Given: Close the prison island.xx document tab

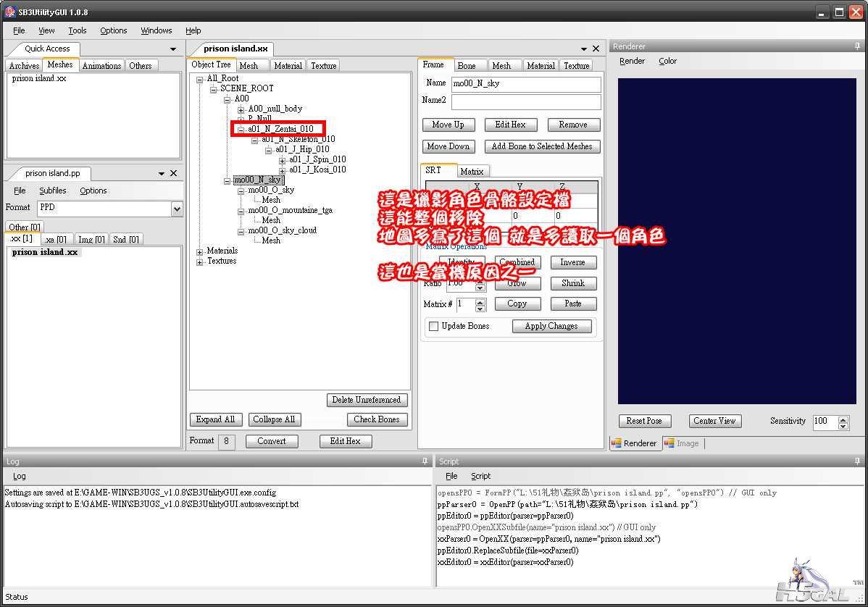Looking at the screenshot, I should [x=596, y=49].
